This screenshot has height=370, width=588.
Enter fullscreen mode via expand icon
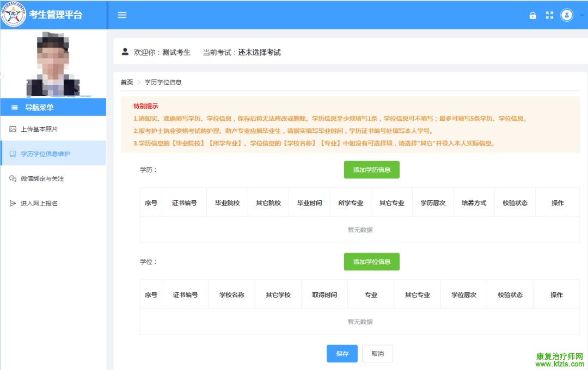pos(549,16)
